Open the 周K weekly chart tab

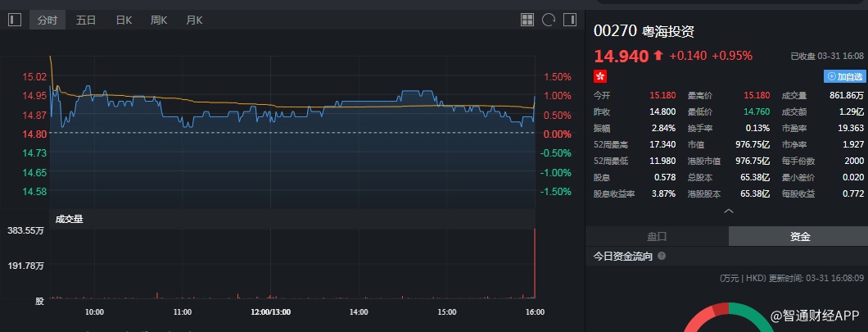pos(159,20)
